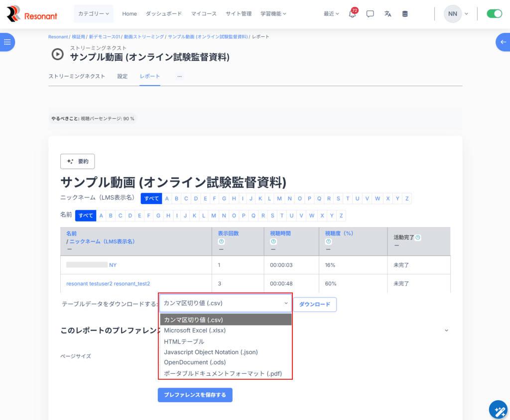Viewport: 510px width, 420px height.
Task: Open the ダッシュボード menu item
Action: click(x=164, y=14)
